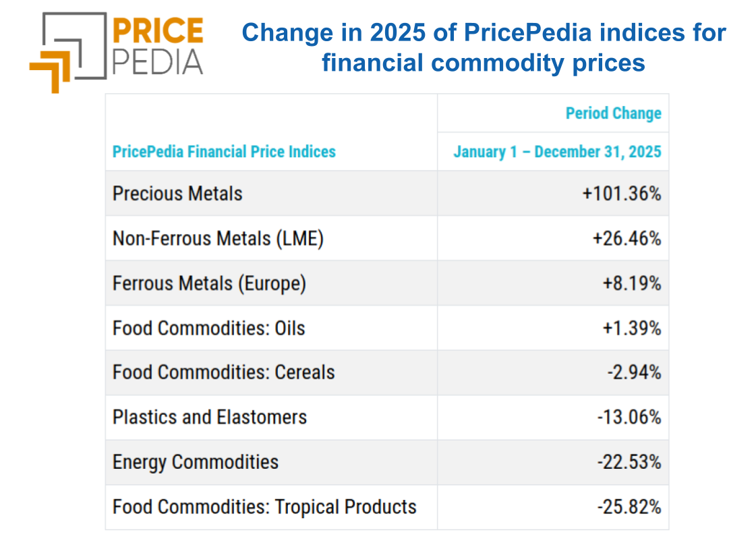Select the Period Change column header
Viewport: 756px width, 535px height.
[613, 113]
